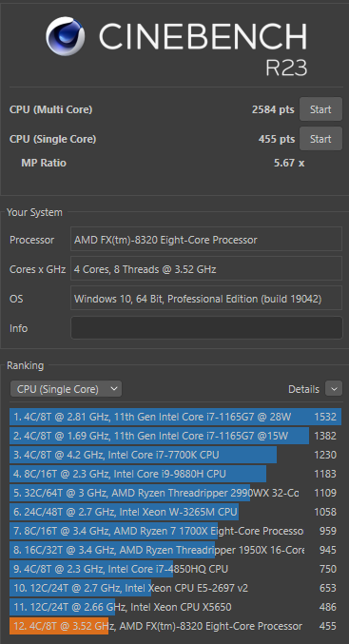Select ranking entry 6 Xeon W-3265M
This screenshot has width=349, height=644.
pyautogui.click(x=175, y=512)
